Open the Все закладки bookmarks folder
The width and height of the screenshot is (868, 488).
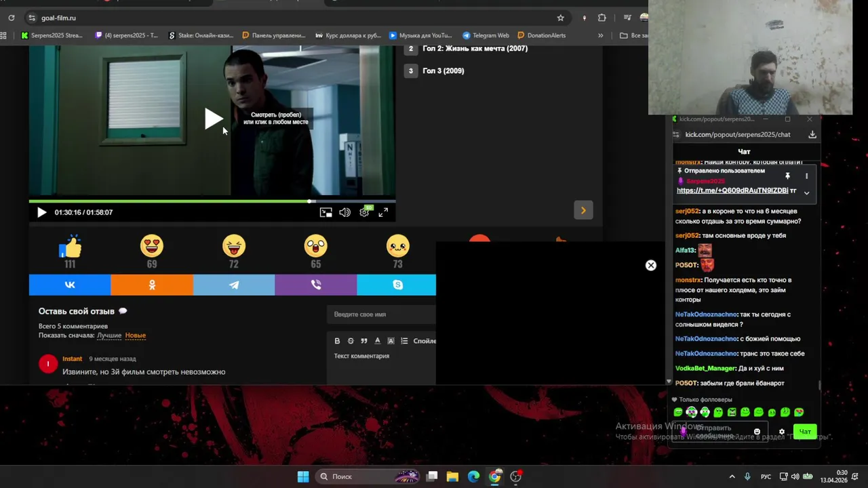pos(634,35)
